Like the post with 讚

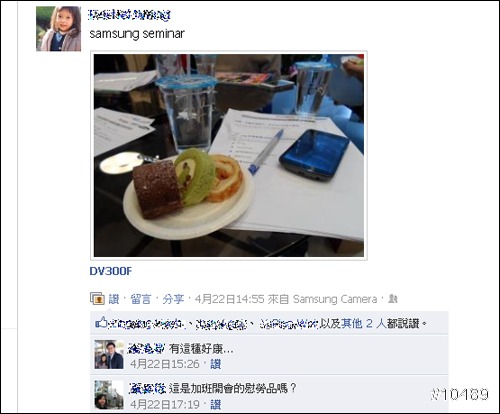(x=114, y=299)
